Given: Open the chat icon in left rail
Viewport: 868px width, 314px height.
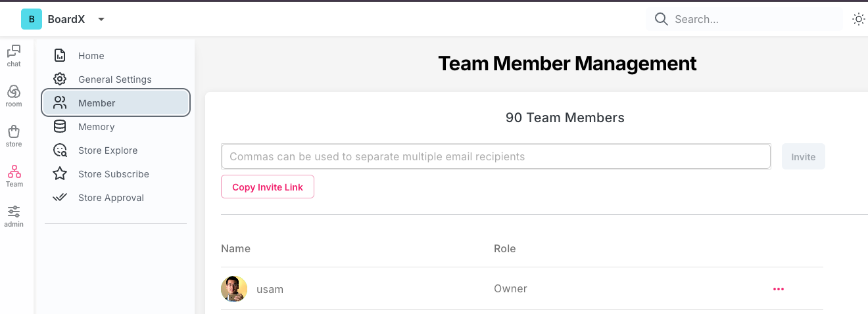Looking at the screenshot, I should click(x=14, y=52).
